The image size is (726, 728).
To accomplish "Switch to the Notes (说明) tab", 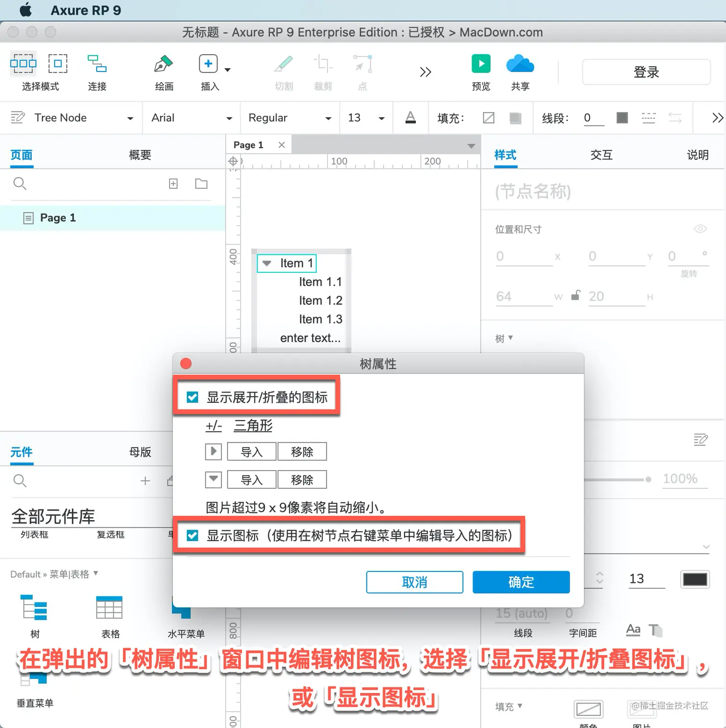I will [698, 155].
